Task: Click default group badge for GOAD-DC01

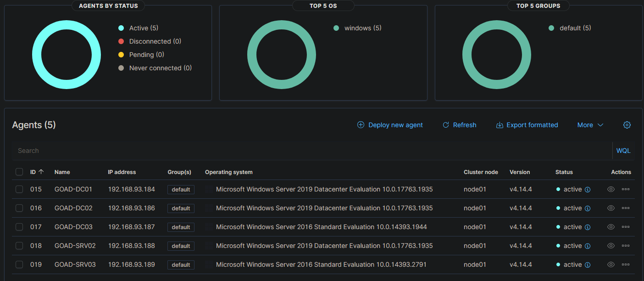Action: tap(181, 190)
